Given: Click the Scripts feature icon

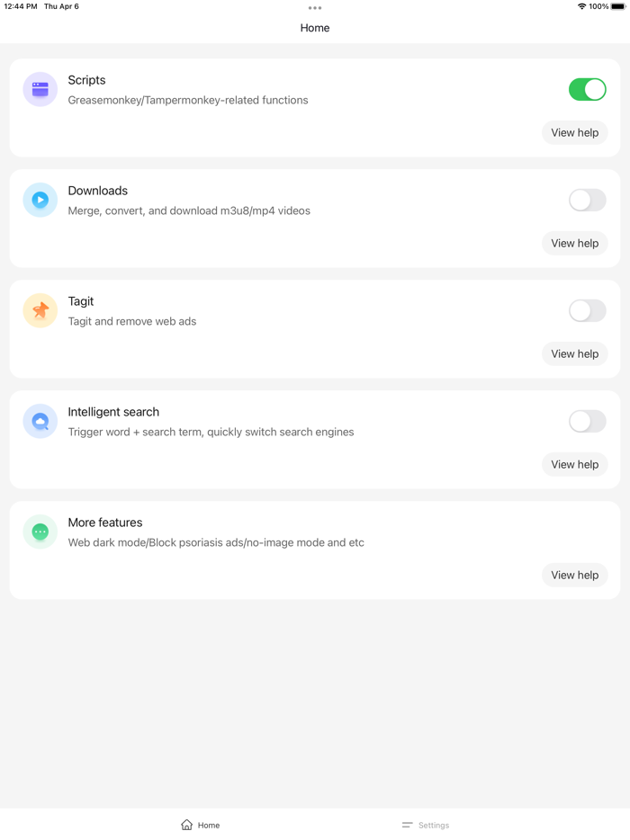Looking at the screenshot, I should click(40, 90).
